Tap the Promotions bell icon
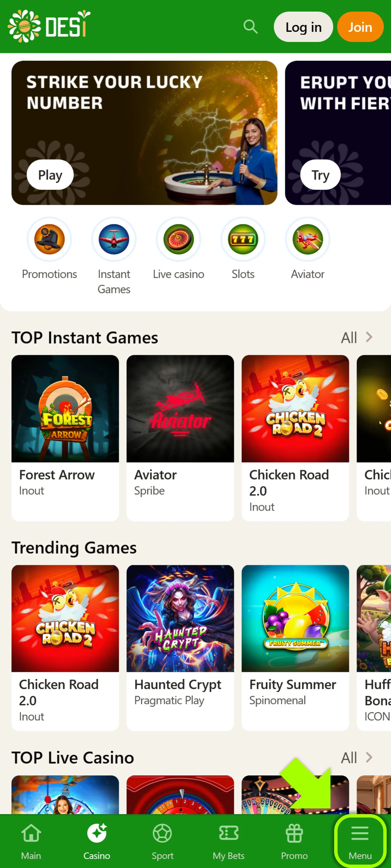The height and width of the screenshot is (868, 391). (x=49, y=239)
